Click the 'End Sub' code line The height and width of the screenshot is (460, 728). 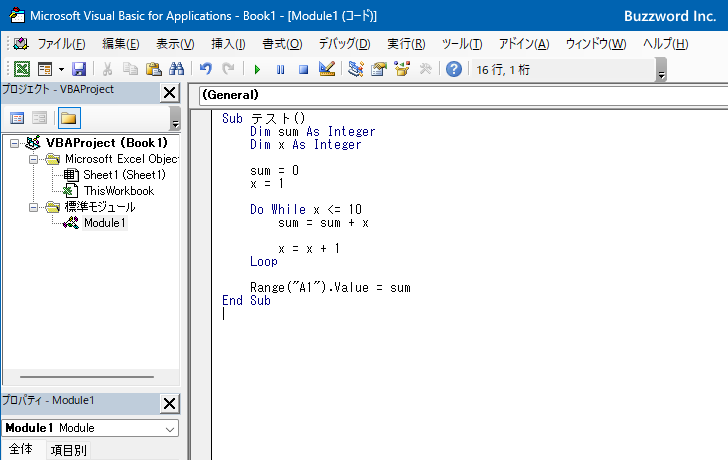246,301
